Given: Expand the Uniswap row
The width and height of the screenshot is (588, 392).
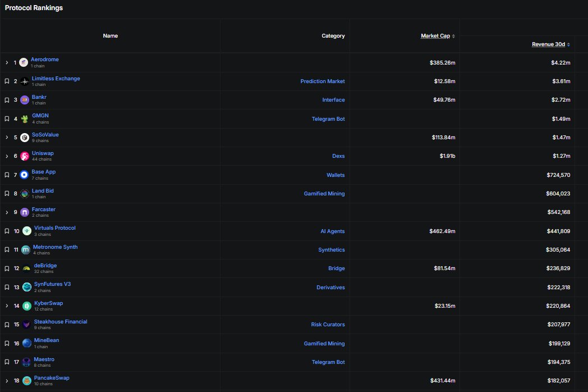Looking at the screenshot, I should click(x=7, y=156).
